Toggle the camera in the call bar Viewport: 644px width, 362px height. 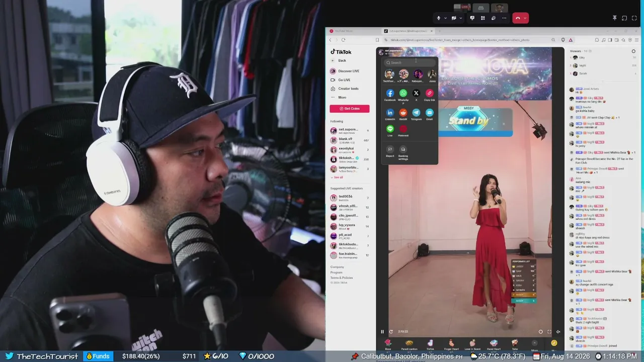coord(454,18)
